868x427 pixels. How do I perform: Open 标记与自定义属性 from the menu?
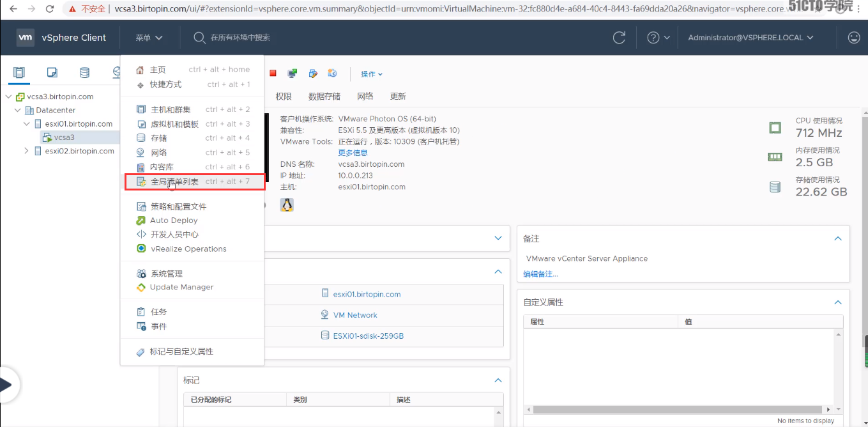click(192, 352)
